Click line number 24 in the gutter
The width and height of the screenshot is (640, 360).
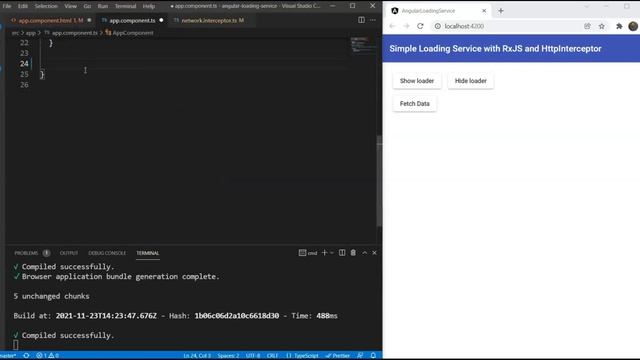24,64
